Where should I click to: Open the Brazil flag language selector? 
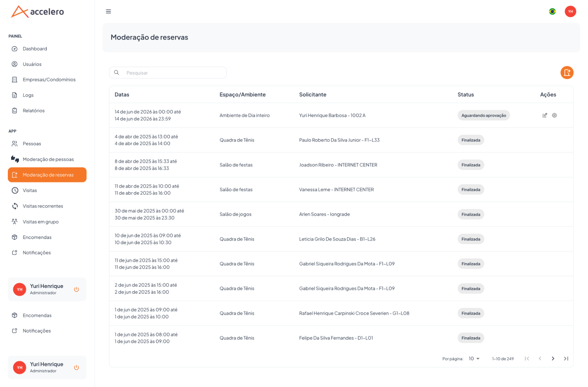tap(552, 12)
